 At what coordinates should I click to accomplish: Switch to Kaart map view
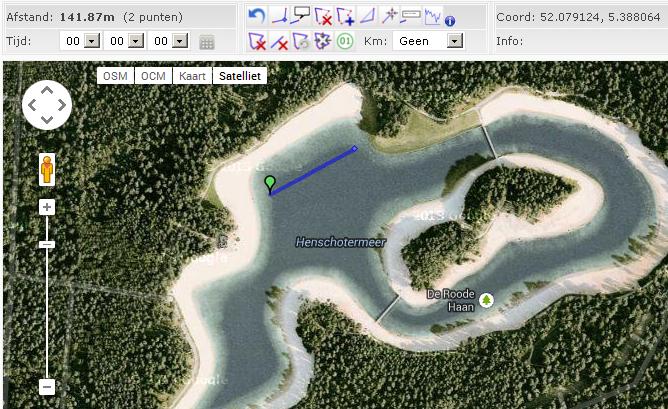[192, 76]
